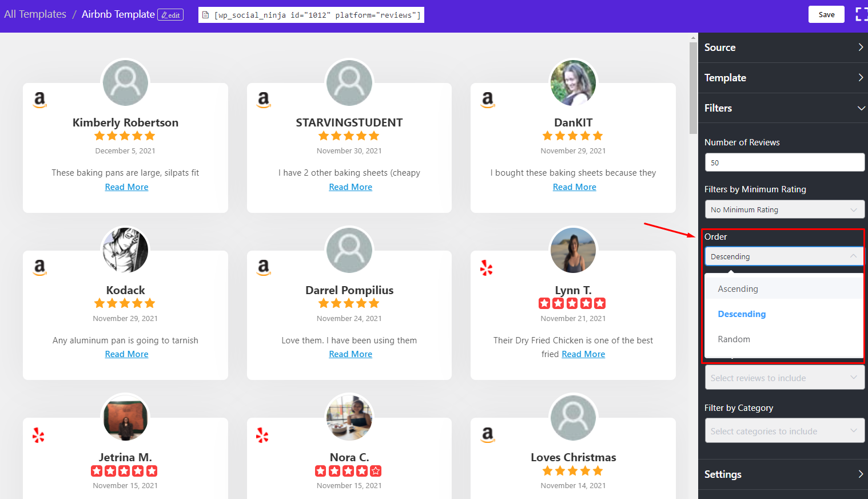Expand the Source panel section
Screen dimensions: 868x499
pyautogui.click(x=783, y=47)
